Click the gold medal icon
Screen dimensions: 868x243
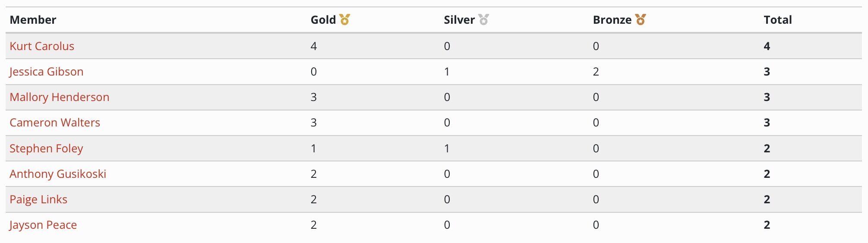344,19
